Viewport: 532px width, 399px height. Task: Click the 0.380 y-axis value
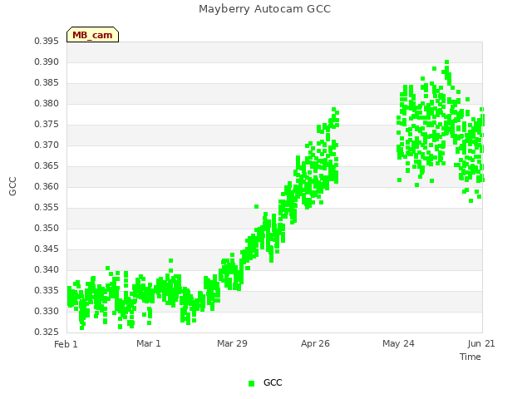coord(47,103)
